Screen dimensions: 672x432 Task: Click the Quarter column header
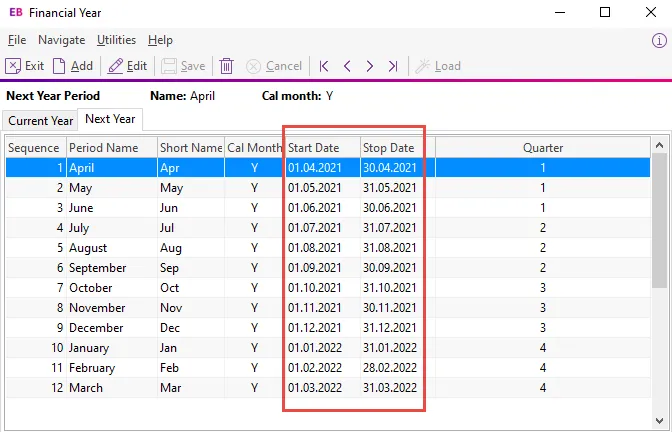(543, 147)
